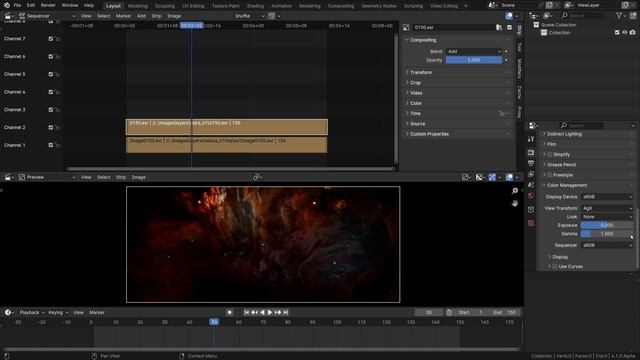The height and width of the screenshot is (360, 640).
Task: Open the Shuffle overlap mode dropdown
Action: [249, 16]
